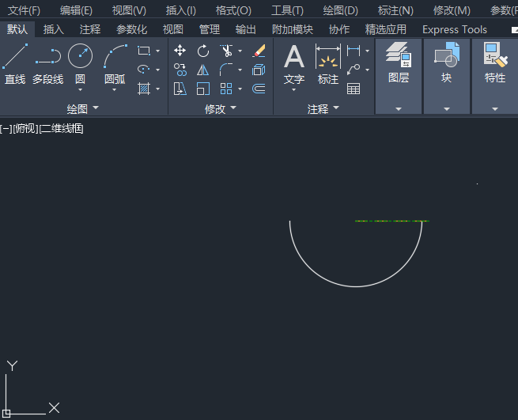
Task: Open the Rectangle dropdown arrow
Action: click(x=158, y=51)
